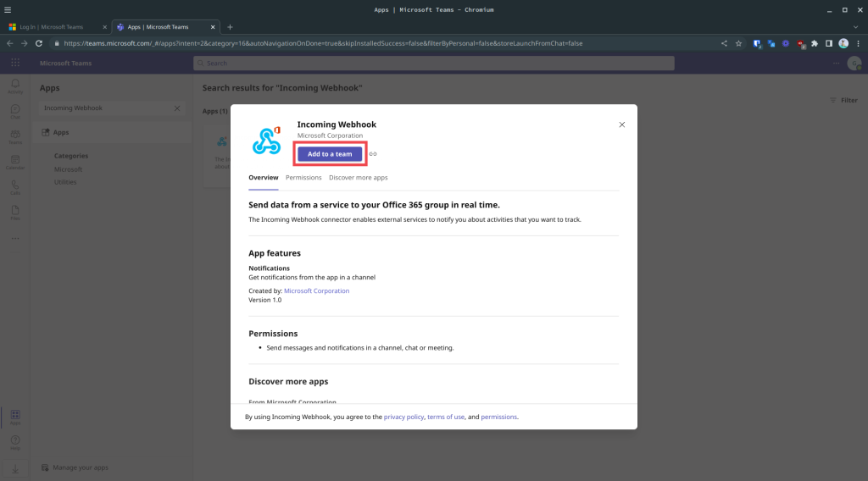Viewport: 868px width, 481px height.
Task: Select the Microsoft category
Action: click(68, 169)
